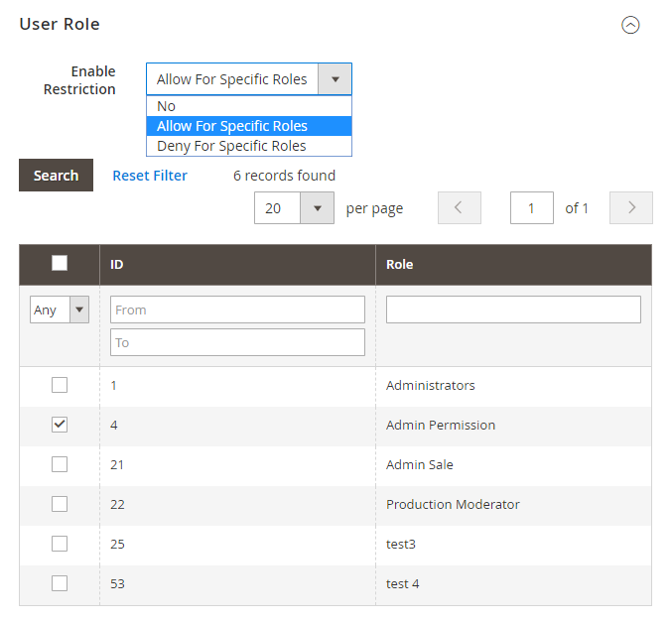Click the ID To filter field
This screenshot has height=621, width=672.
point(237,342)
